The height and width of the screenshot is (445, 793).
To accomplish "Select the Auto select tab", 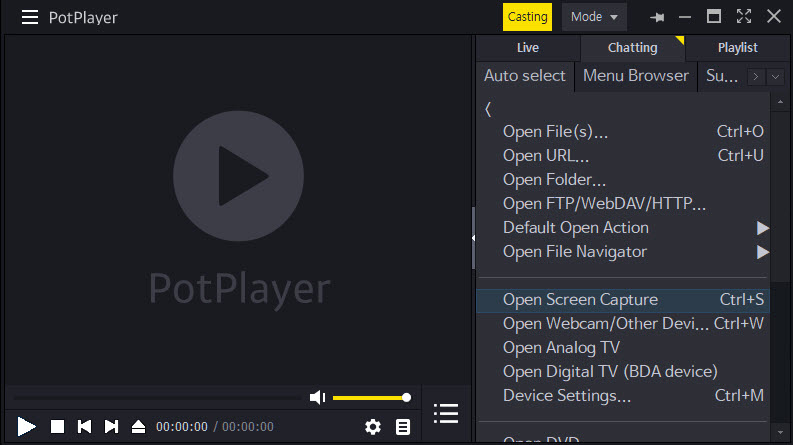I will click(x=524, y=76).
